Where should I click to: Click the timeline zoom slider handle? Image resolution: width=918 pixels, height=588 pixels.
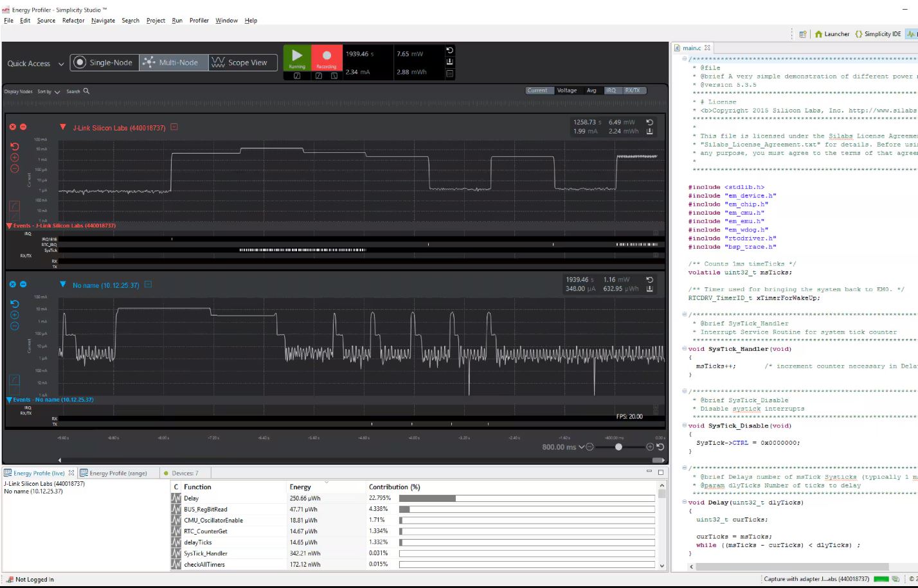[x=618, y=447]
